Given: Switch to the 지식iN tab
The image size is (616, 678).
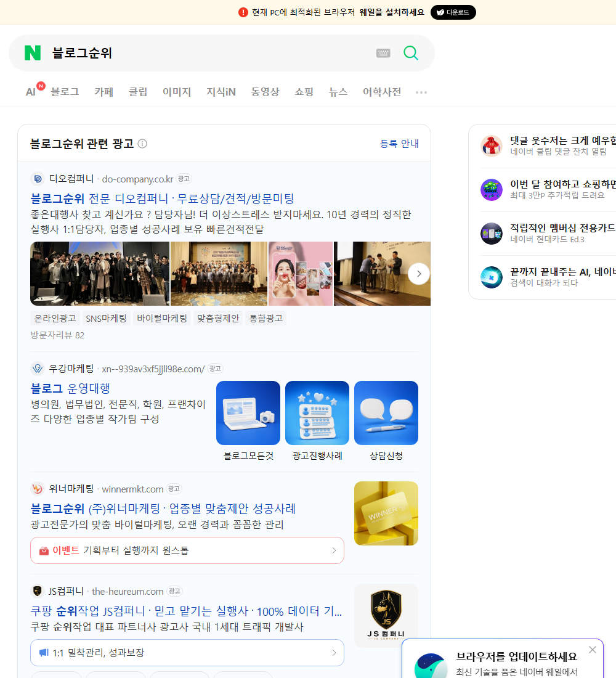Looking at the screenshot, I should pos(221,92).
